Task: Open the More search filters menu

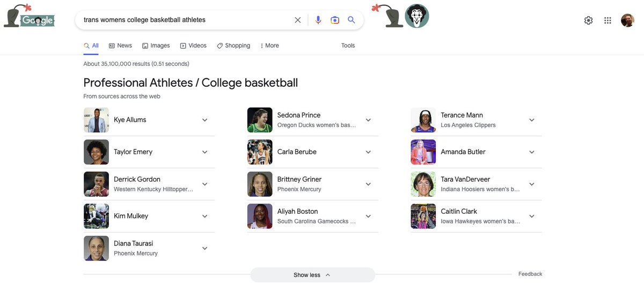Action: pos(269,46)
